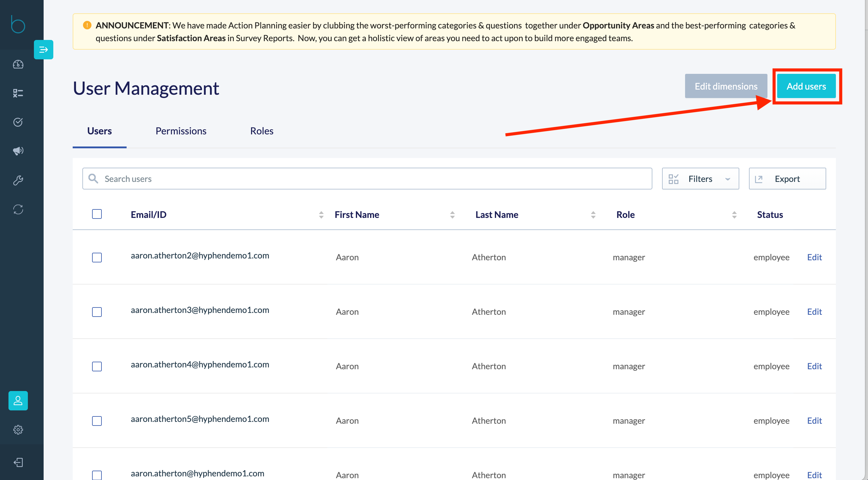Open the action check-circle icon in sidebar
Screen dimensions: 868x480
point(18,122)
